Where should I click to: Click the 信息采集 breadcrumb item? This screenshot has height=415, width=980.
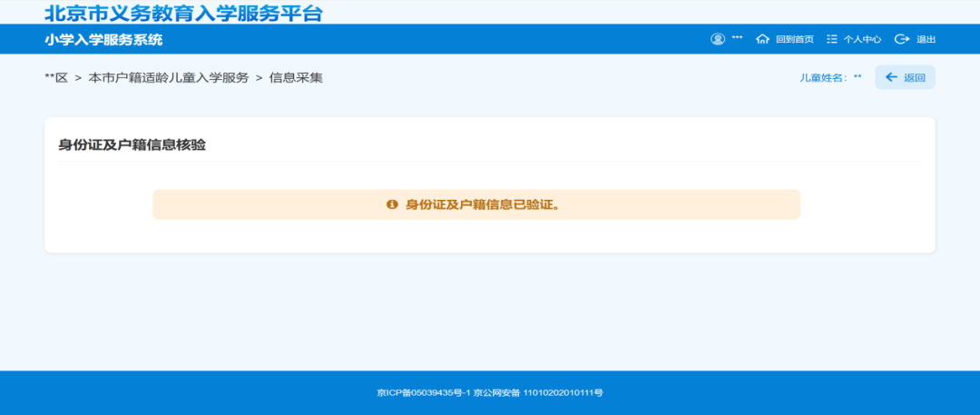296,78
